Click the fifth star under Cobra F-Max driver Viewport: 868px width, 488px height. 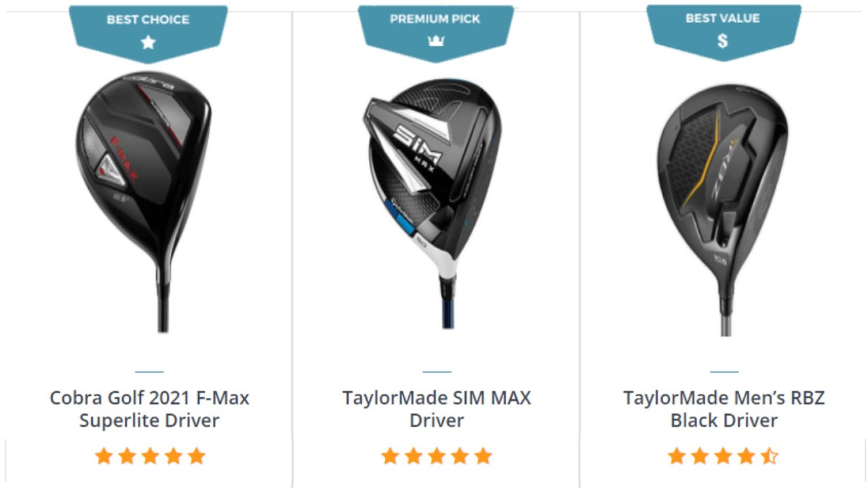pos(197,456)
